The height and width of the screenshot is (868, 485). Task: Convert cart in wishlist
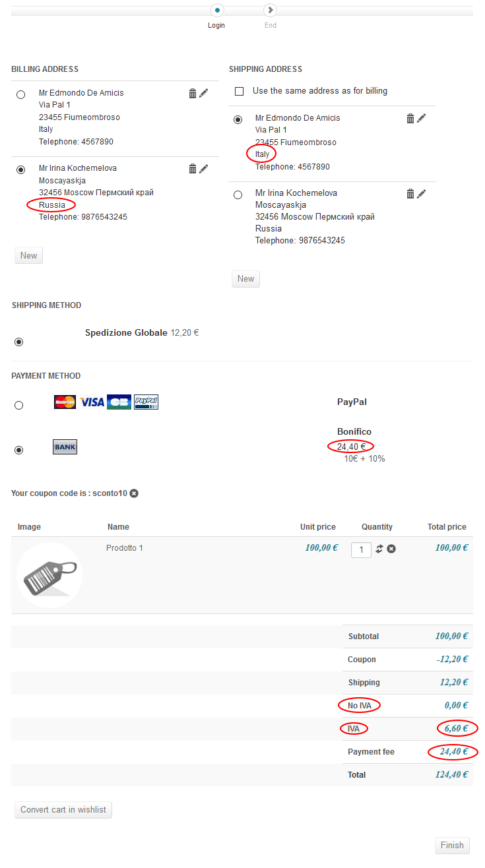coord(63,809)
